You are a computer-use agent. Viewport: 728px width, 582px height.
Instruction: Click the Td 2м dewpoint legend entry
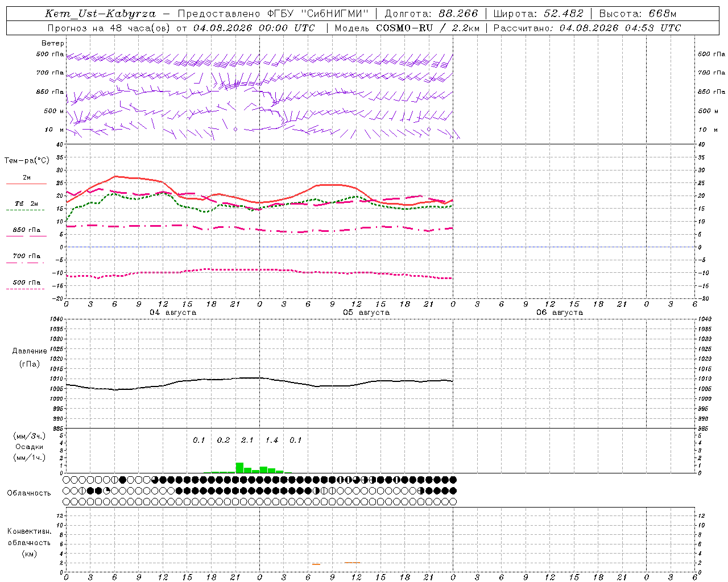point(26,203)
